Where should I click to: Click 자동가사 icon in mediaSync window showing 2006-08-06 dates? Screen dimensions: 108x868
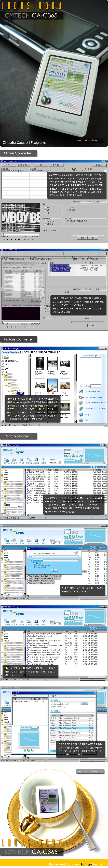[6, 460]
